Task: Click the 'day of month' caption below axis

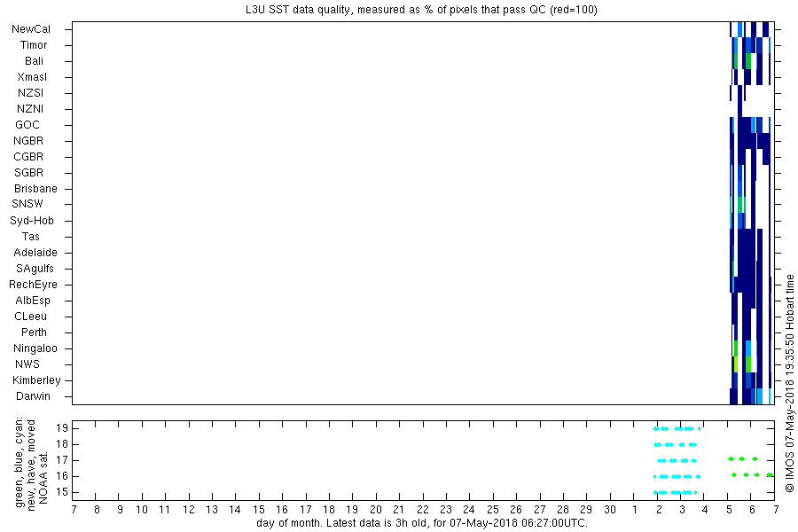Action: [x=422, y=523]
